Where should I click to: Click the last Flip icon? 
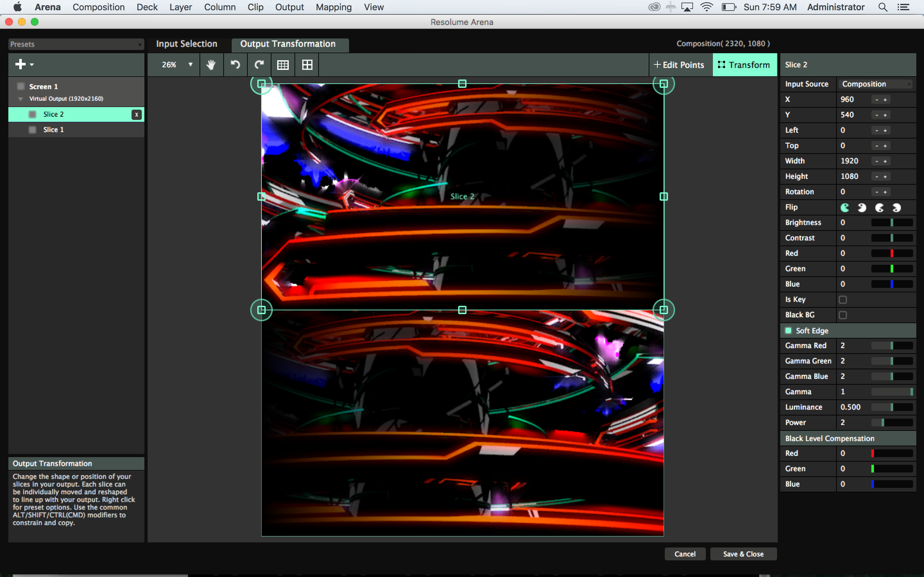coord(896,208)
